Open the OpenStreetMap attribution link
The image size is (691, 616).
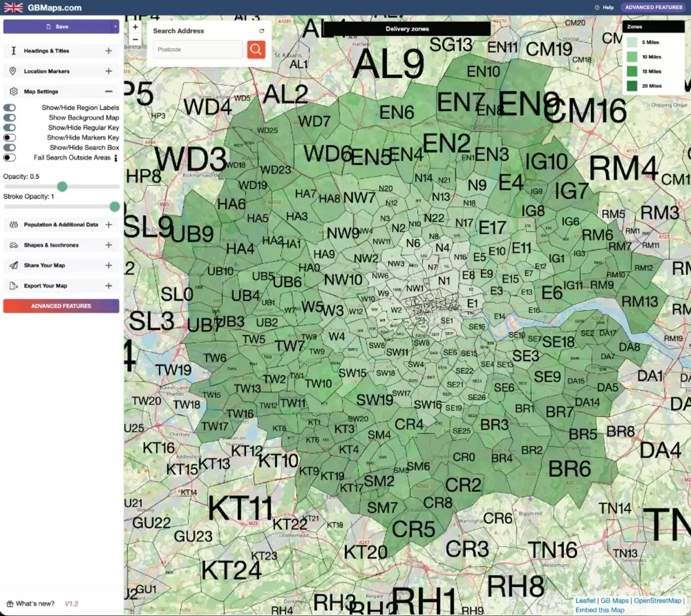(657, 600)
